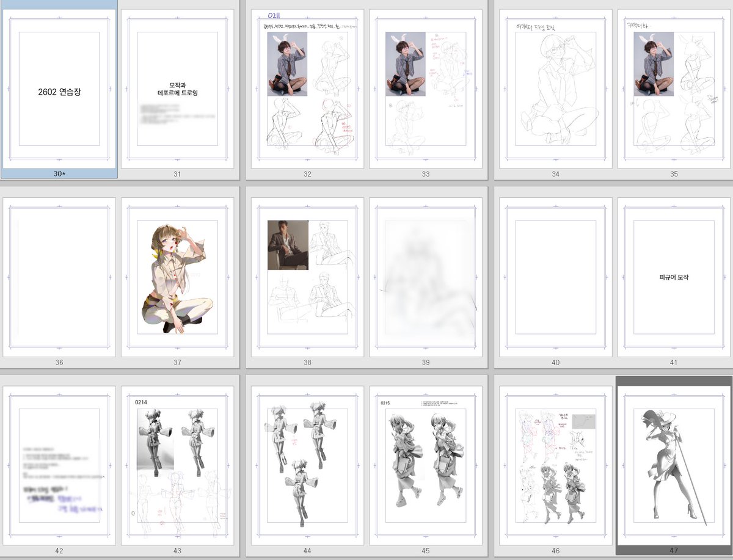Click page number label 37
The width and height of the screenshot is (733, 560).
[x=177, y=362]
